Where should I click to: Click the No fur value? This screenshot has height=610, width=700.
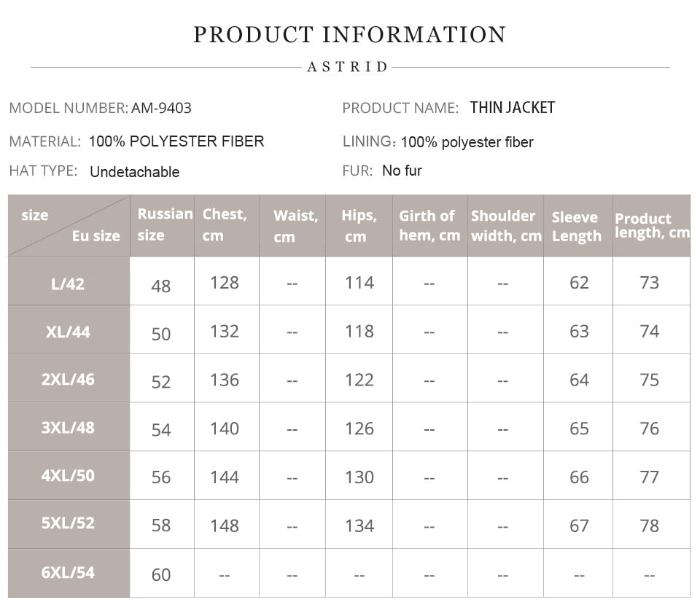[x=402, y=171]
